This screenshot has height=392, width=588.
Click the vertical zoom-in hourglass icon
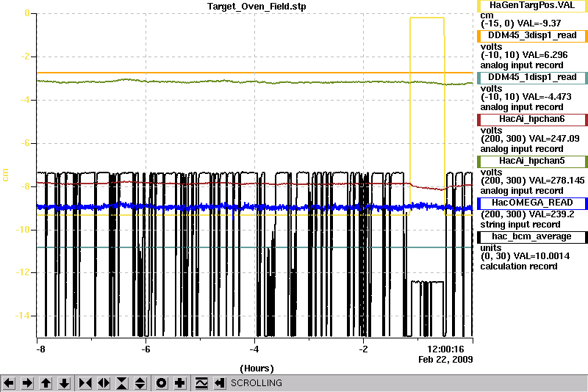click(x=122, y=383)
